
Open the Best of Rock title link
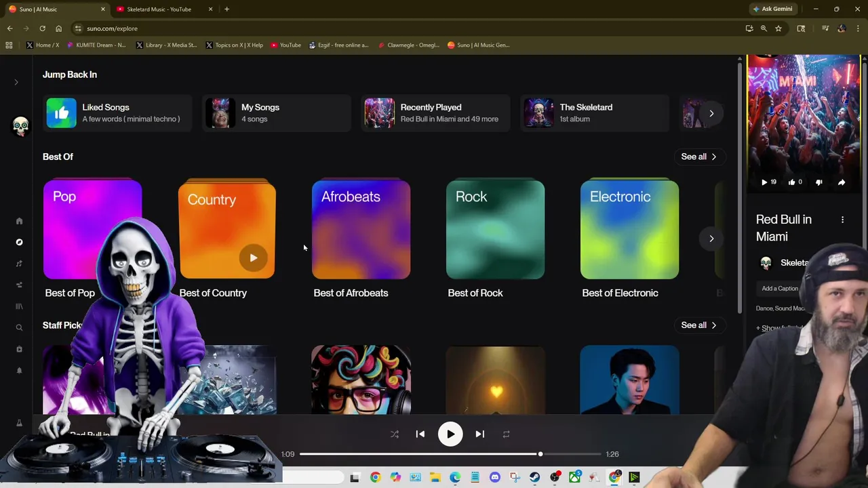pos(475,293)
